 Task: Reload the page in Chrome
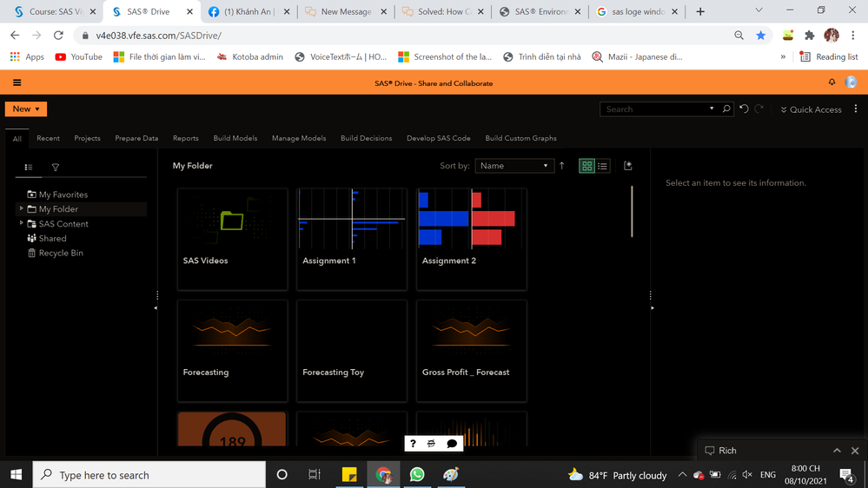point(58,36)
